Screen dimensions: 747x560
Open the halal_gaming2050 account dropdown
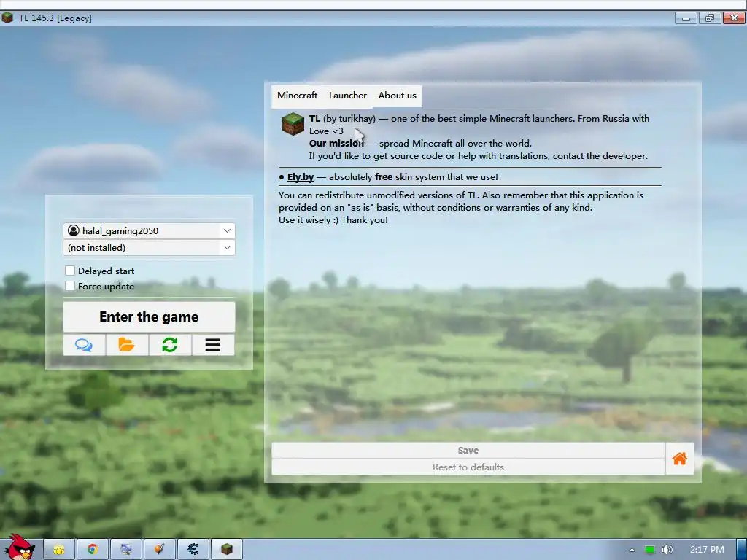click(149, 231)
